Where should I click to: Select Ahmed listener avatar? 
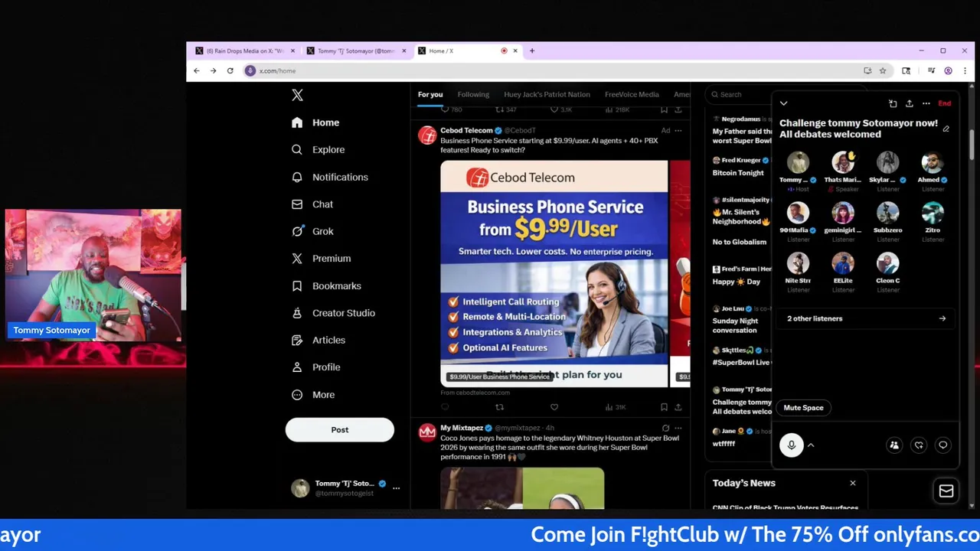[x=933, y=162]
